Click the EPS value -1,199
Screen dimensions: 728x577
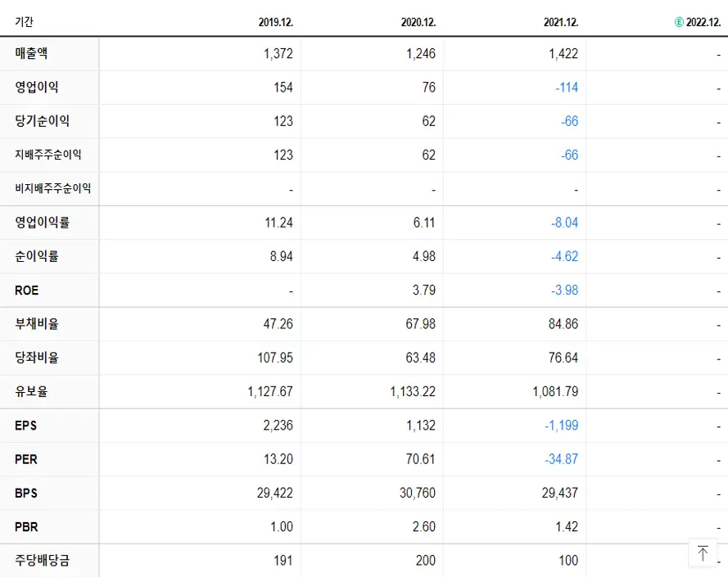(561, 426)
